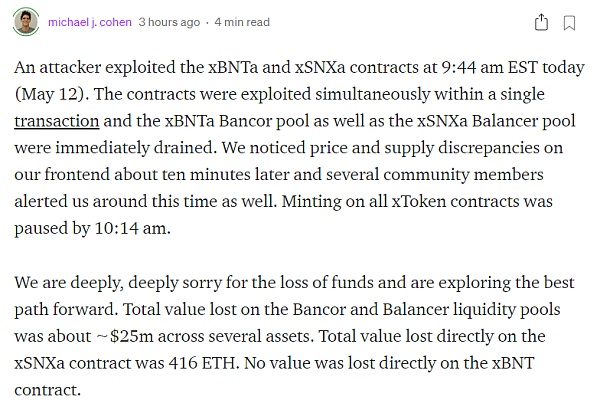Viewport: 600px width, 413px height.
Task: Click the word 'xToken' in the paragraph
Action: tap(418, 201)
